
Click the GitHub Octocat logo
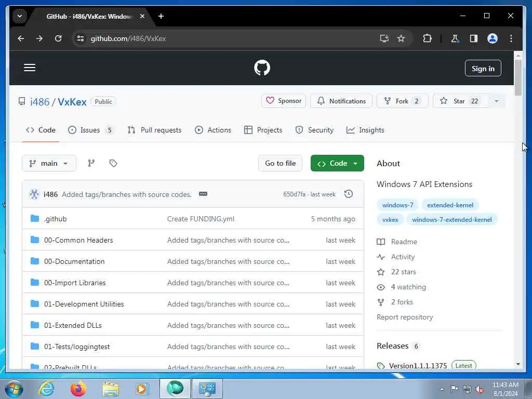[262, 68]
